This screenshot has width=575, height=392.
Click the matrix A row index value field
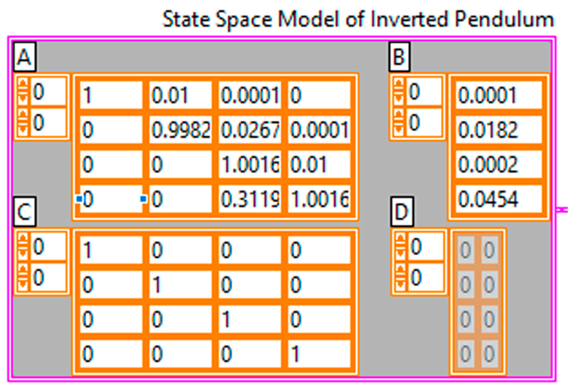[48, 92]
